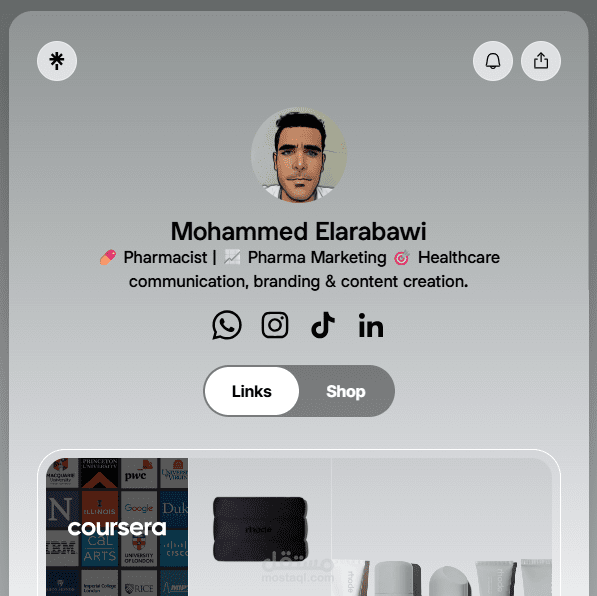Open the Coursera logo thumbnail
597x596 pixels.
pos(117,527)
